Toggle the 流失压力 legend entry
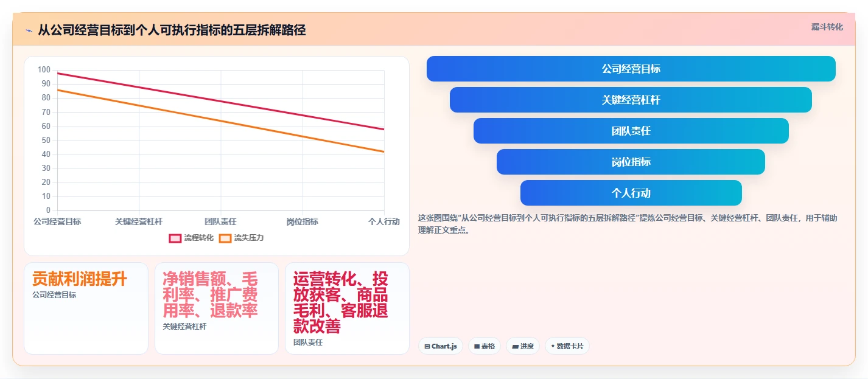This screenshot has width=868, height=379. click(242, 238)
